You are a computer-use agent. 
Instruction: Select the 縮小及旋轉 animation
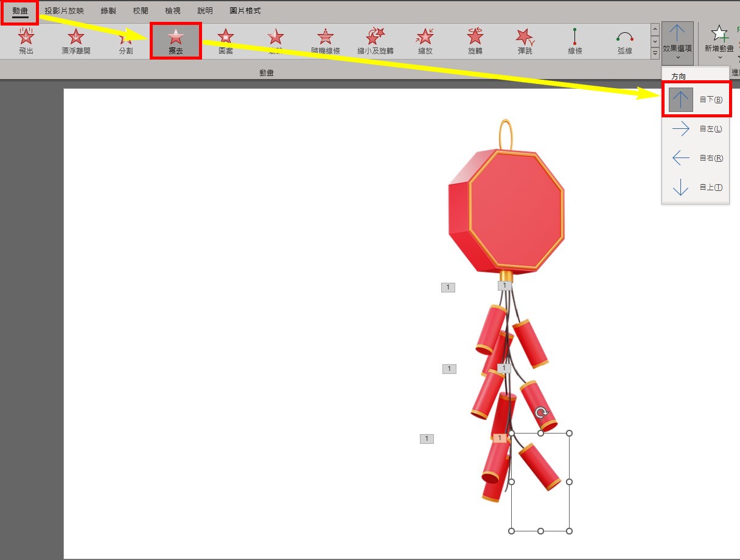[375, 41]
